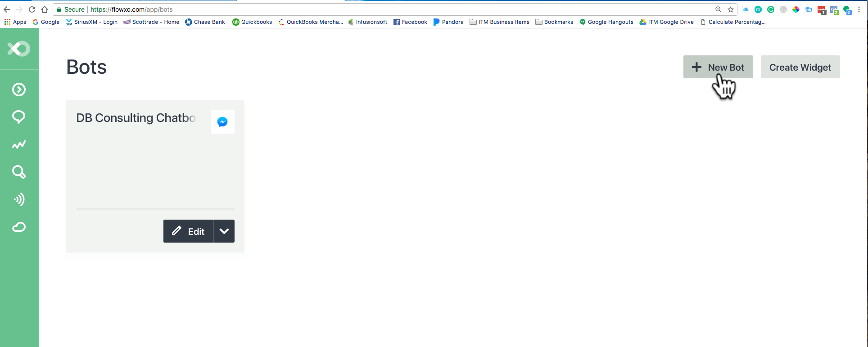This screenshot has width=868, height=347.
Task: Open the zigzag line sidebar icon
Action: [19, 144]
